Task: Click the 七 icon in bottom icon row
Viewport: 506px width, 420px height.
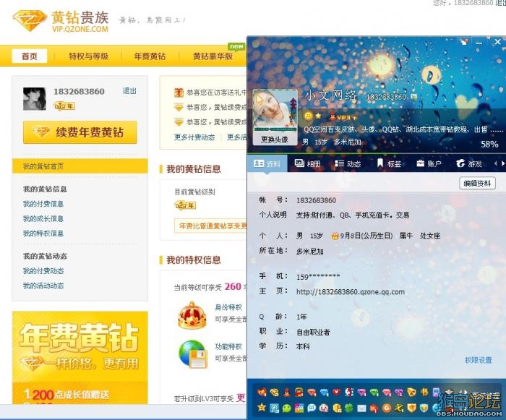Action: coord(399,408)
